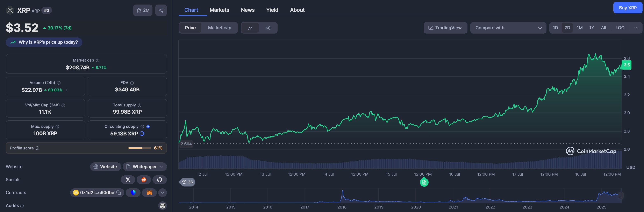The width and height of the screenshot is (644, 212).
Task: Expand Volume (24h) details arrow
Action: pyautogui.click(x=67, y=90)
